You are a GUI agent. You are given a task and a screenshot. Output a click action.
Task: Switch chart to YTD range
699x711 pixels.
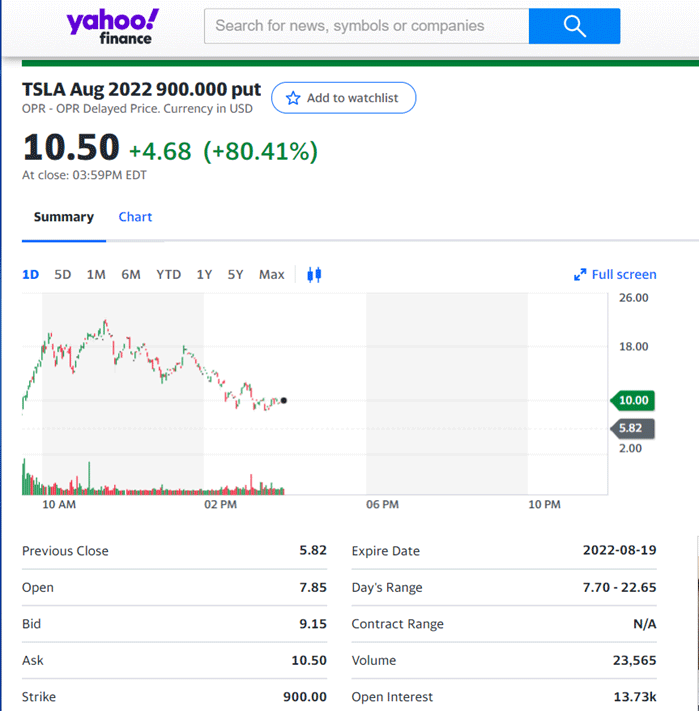pos(168,274)
